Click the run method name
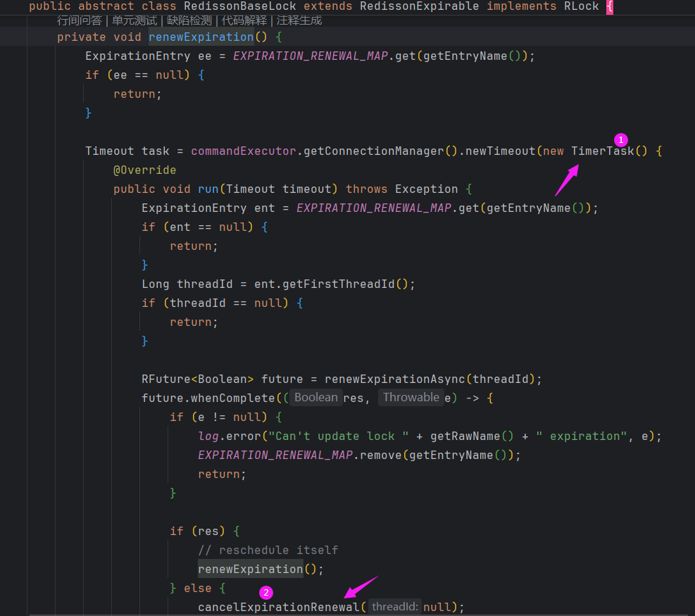This screenshot has width=695, height=616. [208, 189]
